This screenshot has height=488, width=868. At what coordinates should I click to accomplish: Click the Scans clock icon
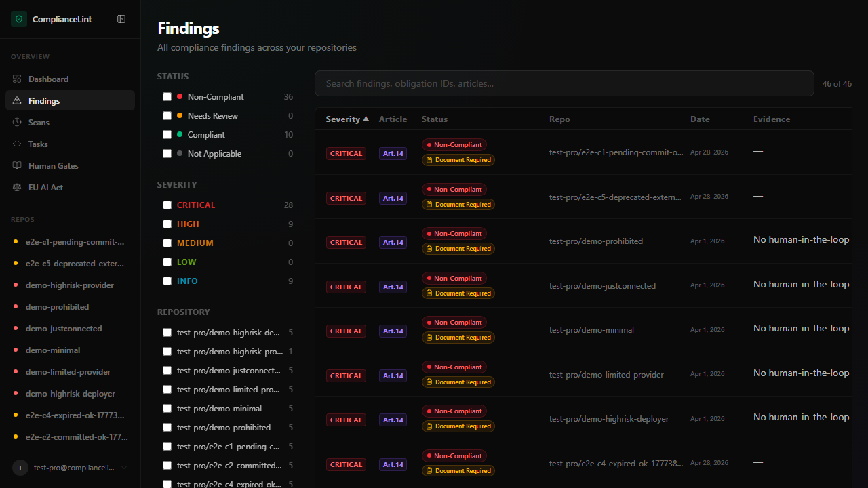[x=17, y=123]
